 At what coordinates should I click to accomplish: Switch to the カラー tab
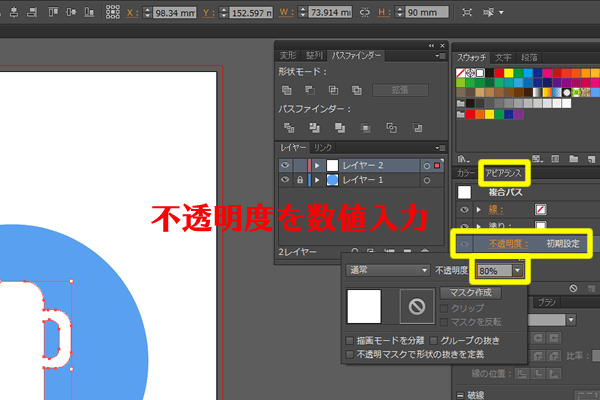click(x=466, y=173)
